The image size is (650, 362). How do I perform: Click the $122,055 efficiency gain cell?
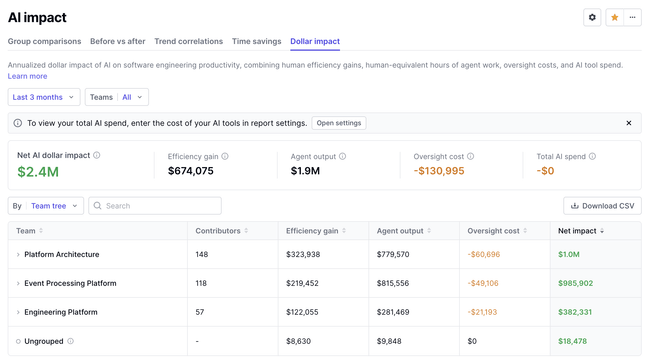(x=302, y=312)
